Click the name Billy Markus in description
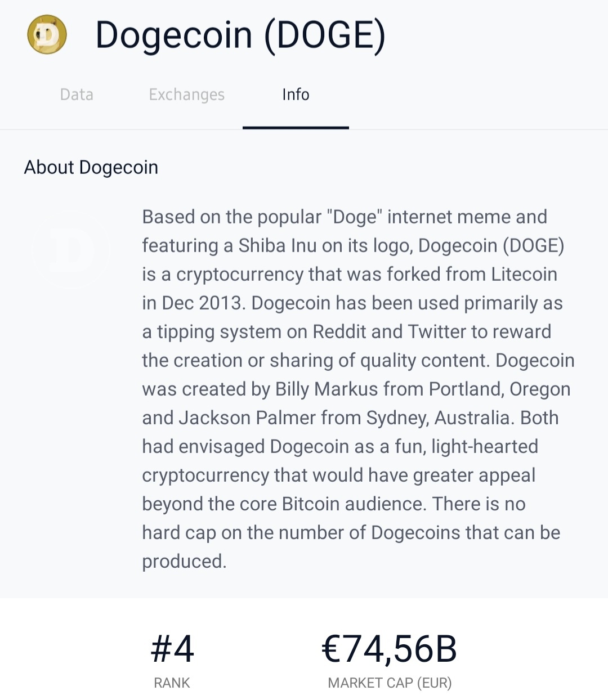608x700 pixels. [326, 389]
